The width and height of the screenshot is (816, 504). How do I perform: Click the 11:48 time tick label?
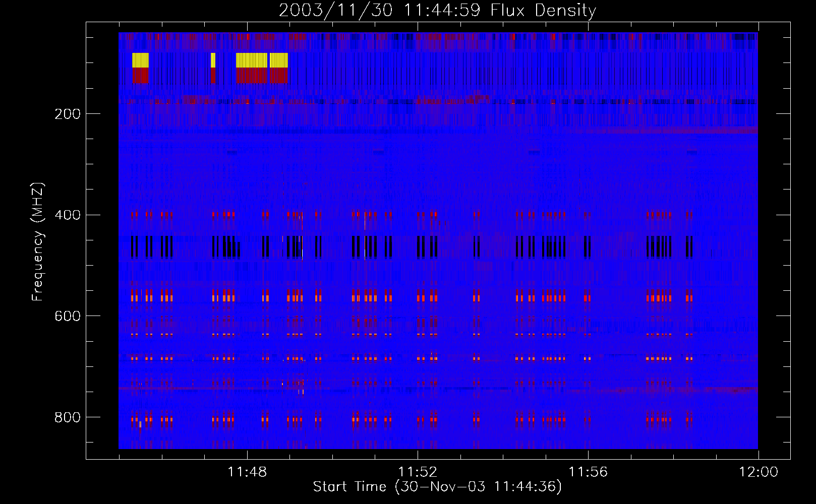click(247, 472)
